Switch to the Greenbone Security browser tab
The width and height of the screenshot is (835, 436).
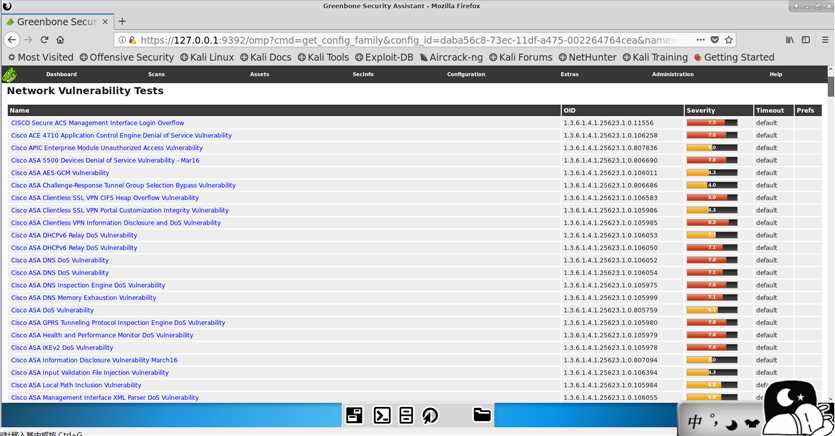pyautogui.click(x=57, y=22)
